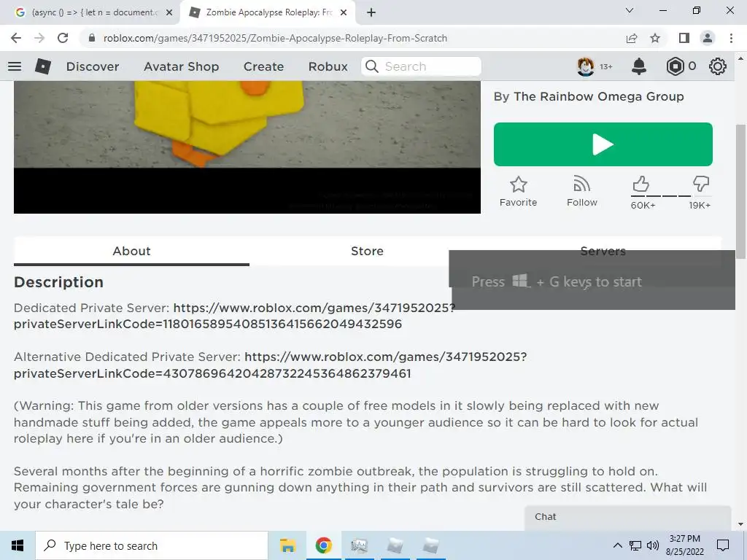Viewport: 747px width, 560px height.
Task: Open Chrome from the taskbar
Action: click(323, 545)
